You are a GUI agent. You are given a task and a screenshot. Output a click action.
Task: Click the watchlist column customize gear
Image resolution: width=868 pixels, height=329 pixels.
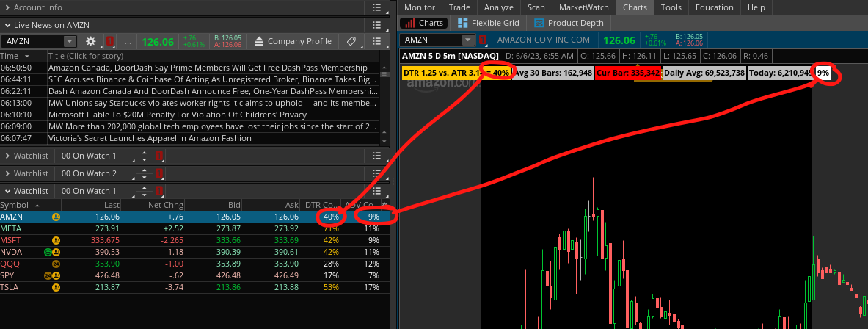point(384,205)
